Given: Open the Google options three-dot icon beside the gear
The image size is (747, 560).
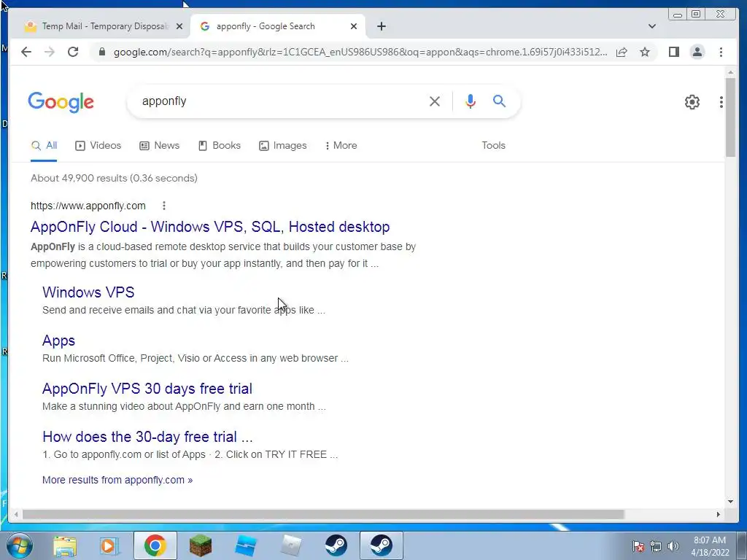Looking at the screenshot, I should click(721, 102).
